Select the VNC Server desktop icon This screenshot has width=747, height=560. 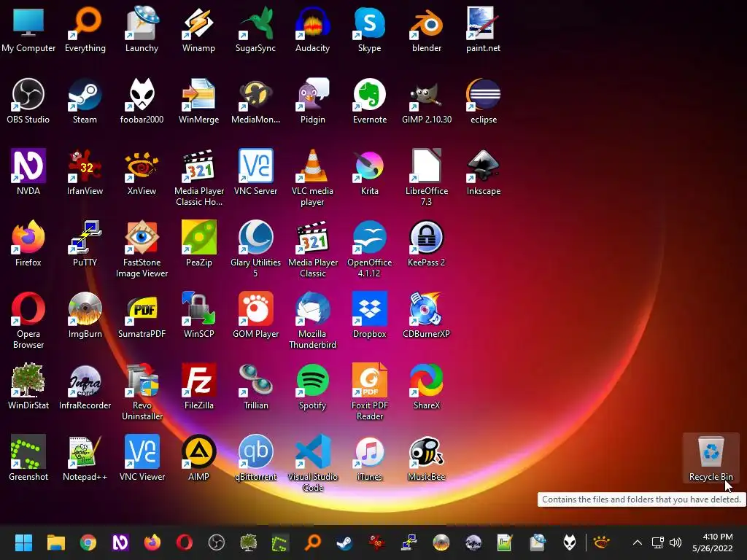256,172
